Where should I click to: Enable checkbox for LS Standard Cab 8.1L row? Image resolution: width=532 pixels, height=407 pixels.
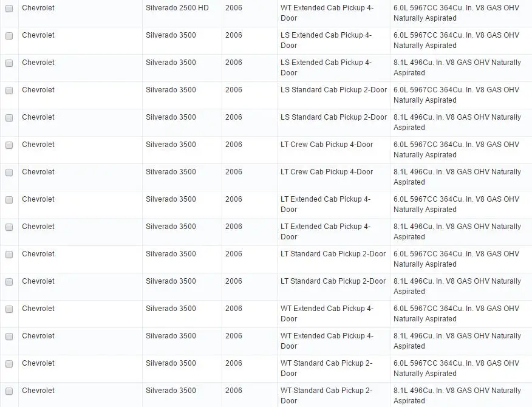[x=9, y=118]
